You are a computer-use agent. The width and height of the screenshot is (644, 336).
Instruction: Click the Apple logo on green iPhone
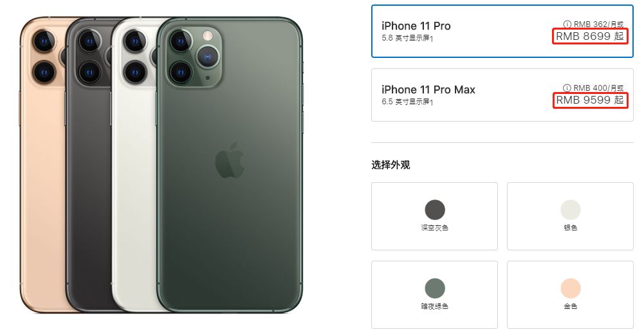[230, 161]
